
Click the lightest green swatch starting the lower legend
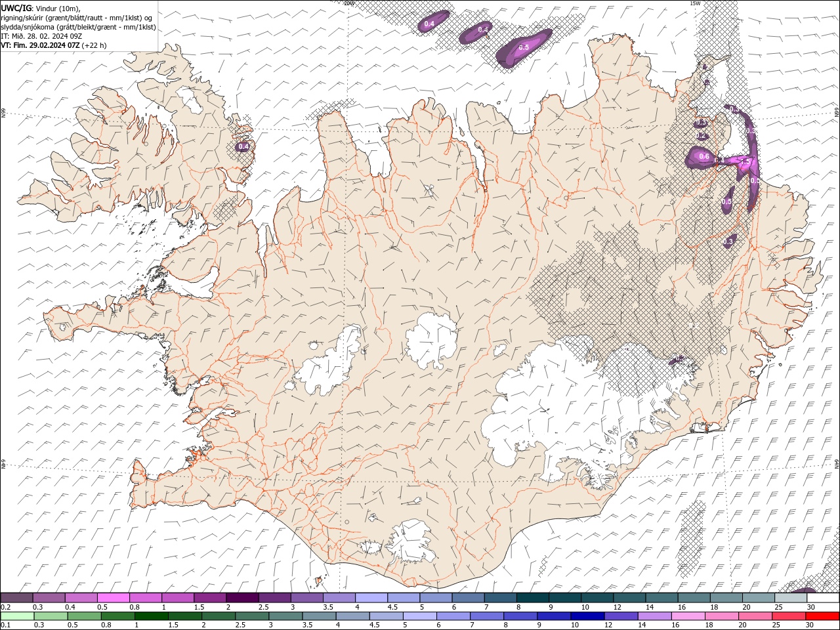click(x=17, y=616)
